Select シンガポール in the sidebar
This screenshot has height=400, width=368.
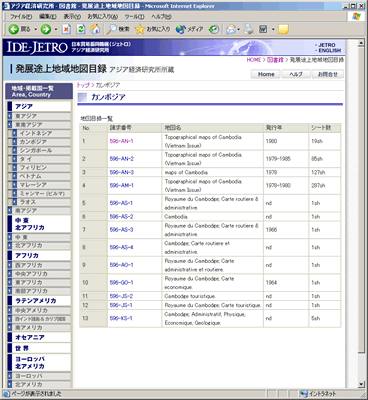click(x=41, y=150)
